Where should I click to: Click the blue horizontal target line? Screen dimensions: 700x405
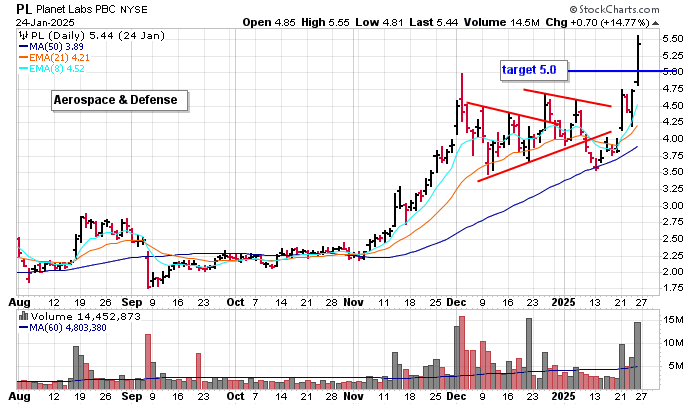610,71
